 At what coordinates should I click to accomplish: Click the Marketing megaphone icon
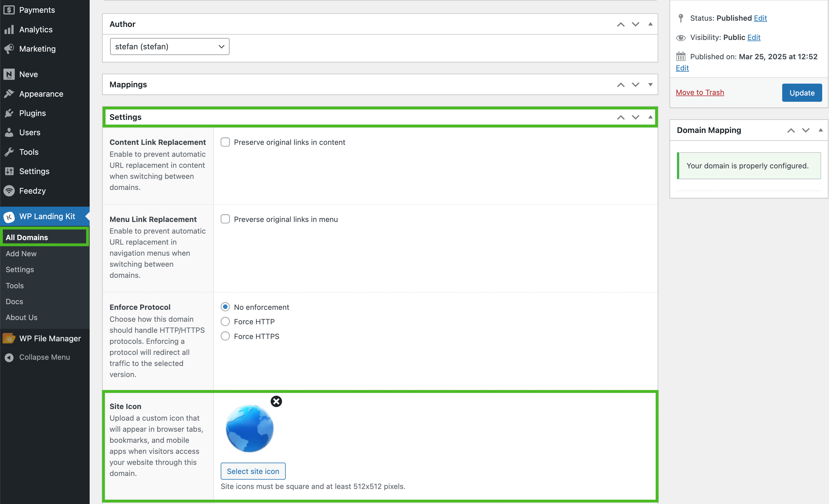tap(9, 49)
